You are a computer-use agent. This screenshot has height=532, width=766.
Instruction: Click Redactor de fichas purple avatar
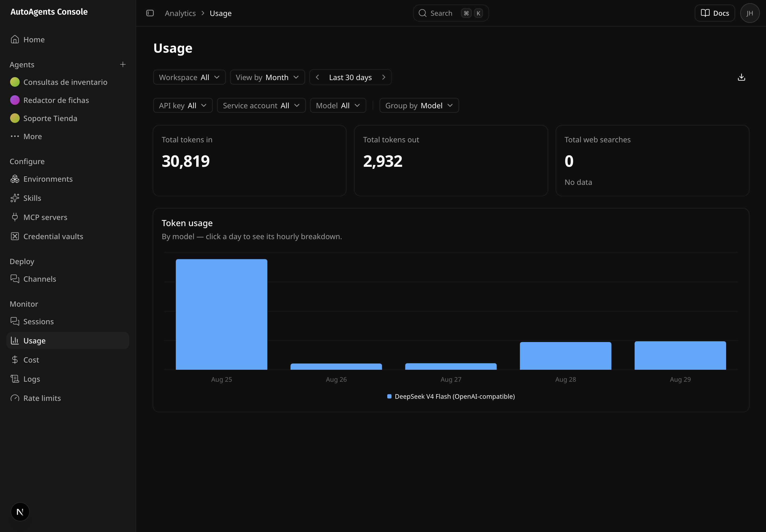click(15, 100)
